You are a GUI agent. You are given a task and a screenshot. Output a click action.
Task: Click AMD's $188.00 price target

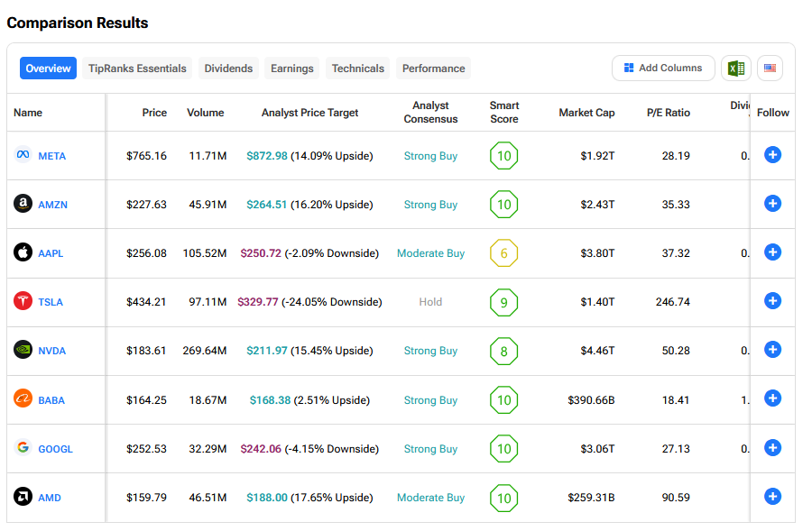267,498
